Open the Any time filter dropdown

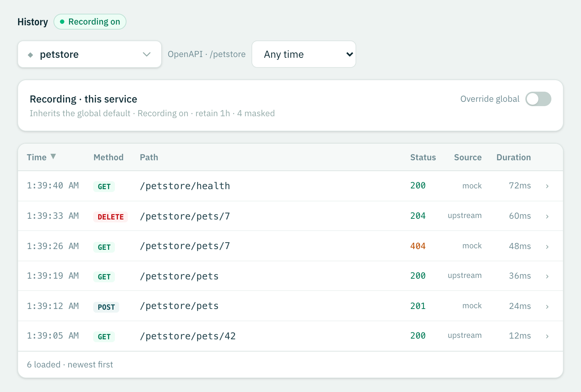click(304, 54)
